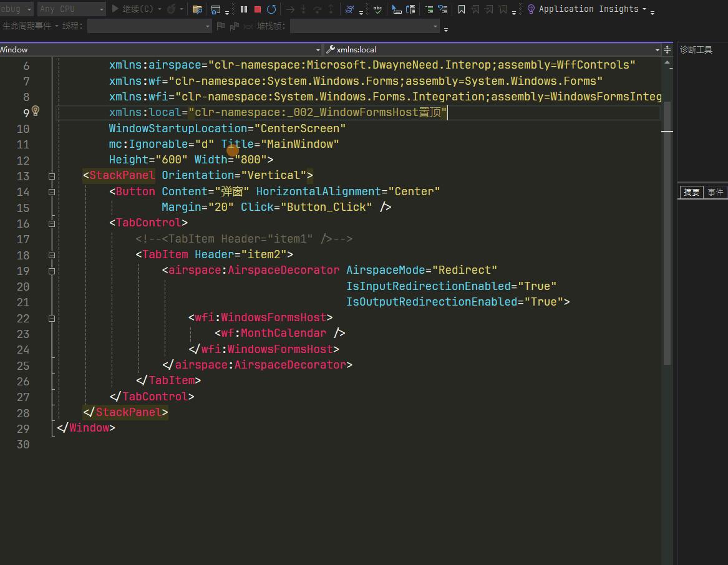
Task: Collapse the TabControl block at line 16
Action: pos(52,224)
